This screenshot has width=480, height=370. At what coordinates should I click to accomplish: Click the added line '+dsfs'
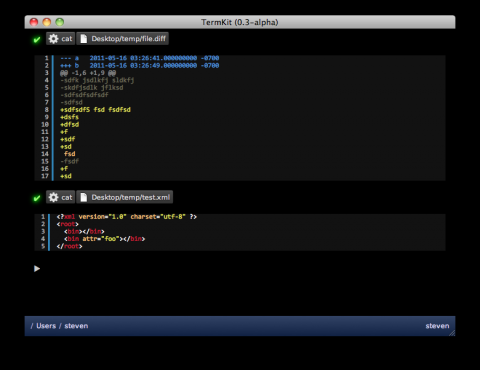[x=69, y=117]
